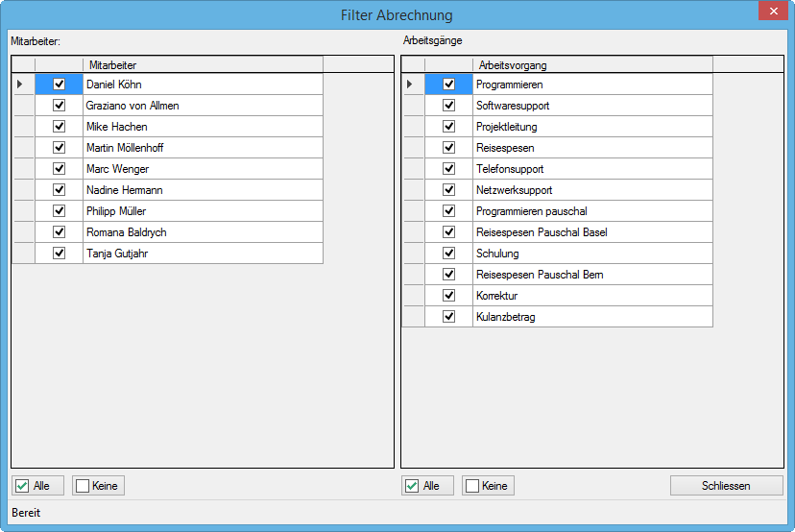
Task: Uncheck the Daniel Köhn checkbox
Action: (x=59, y=85)
